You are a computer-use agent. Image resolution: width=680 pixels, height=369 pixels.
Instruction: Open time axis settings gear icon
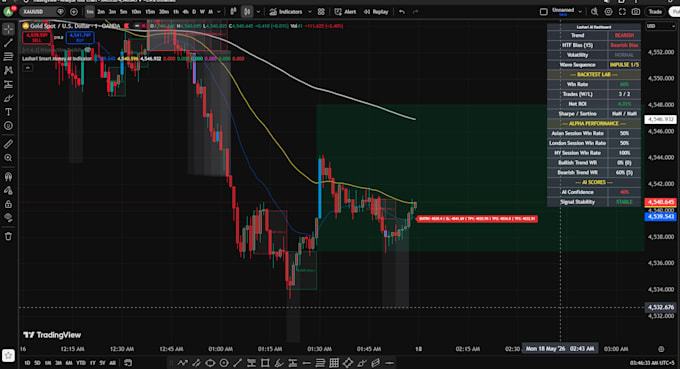point(661,349)
